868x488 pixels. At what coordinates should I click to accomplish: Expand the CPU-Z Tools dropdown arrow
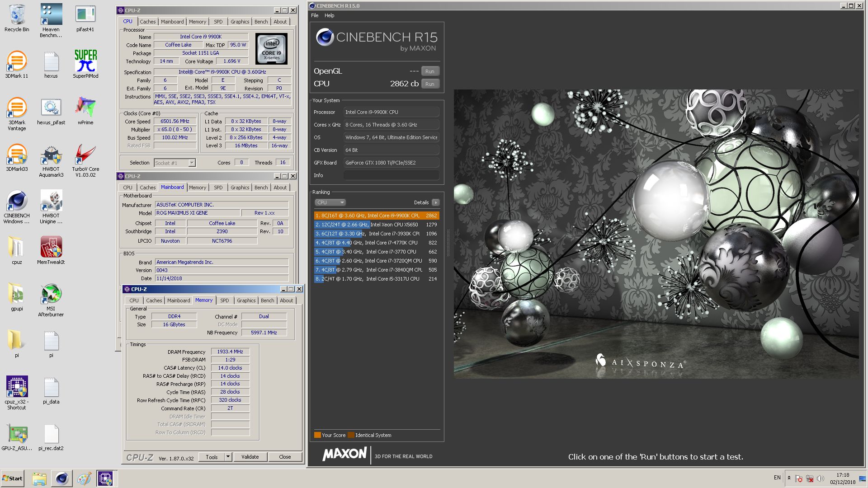[228, 457]
